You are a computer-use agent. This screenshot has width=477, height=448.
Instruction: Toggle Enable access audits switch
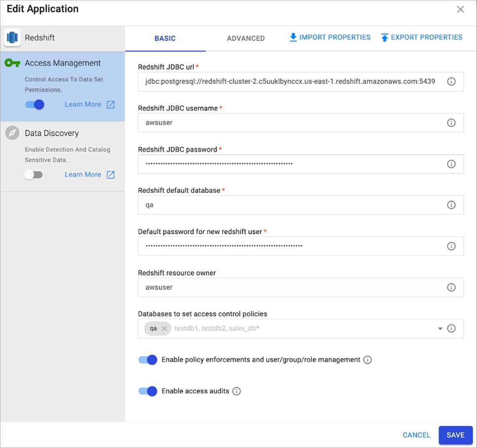[148, 391]
